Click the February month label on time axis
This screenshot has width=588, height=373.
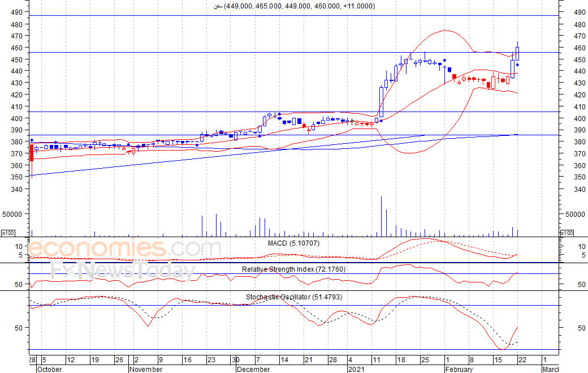(x=459, y=369)
